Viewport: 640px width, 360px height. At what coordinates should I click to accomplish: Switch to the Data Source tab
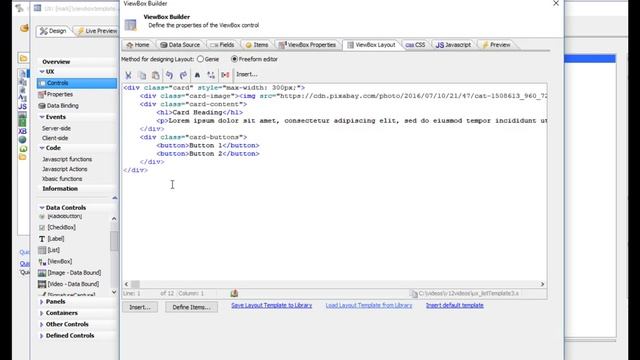point(180,45)
